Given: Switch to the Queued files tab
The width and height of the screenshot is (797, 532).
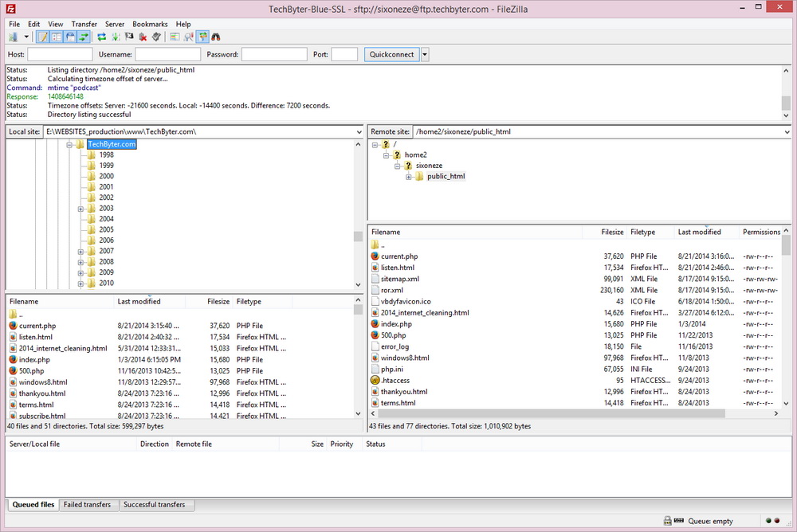Looking at the screenshot, I should coord(33,505).
